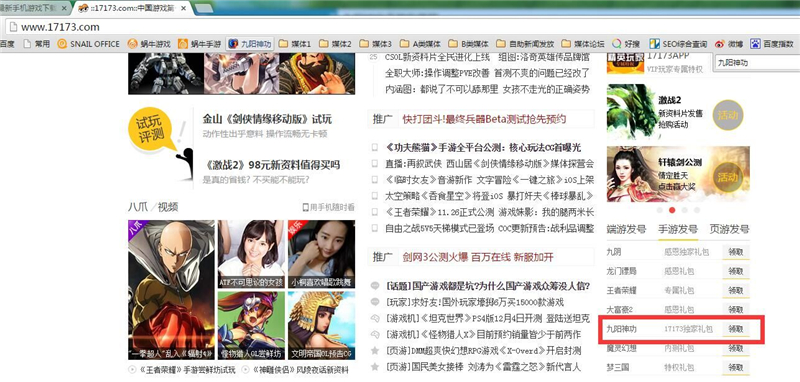Select the fourth carousel dot under the banners
The height and width of the screenshot is (382, 800).
(x=697, y=210)
